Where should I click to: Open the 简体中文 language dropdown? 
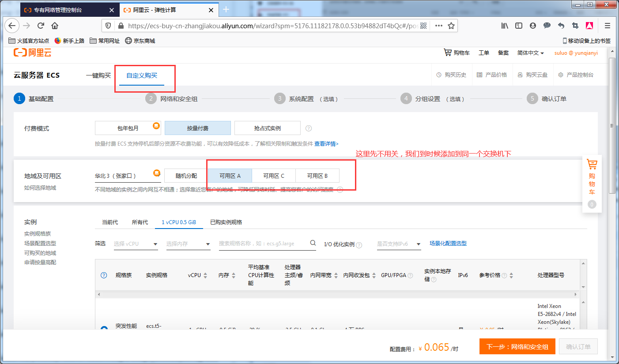pos(530,53)
